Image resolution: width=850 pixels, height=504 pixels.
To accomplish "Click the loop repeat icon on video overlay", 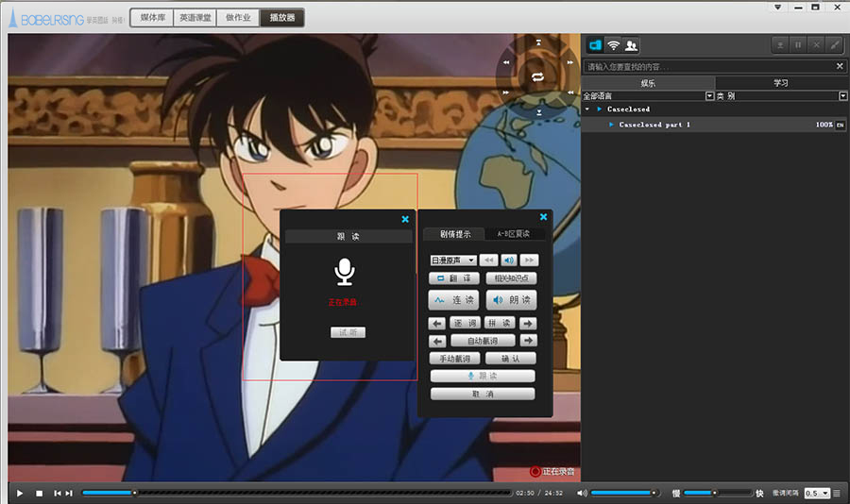I will [537, 77].
